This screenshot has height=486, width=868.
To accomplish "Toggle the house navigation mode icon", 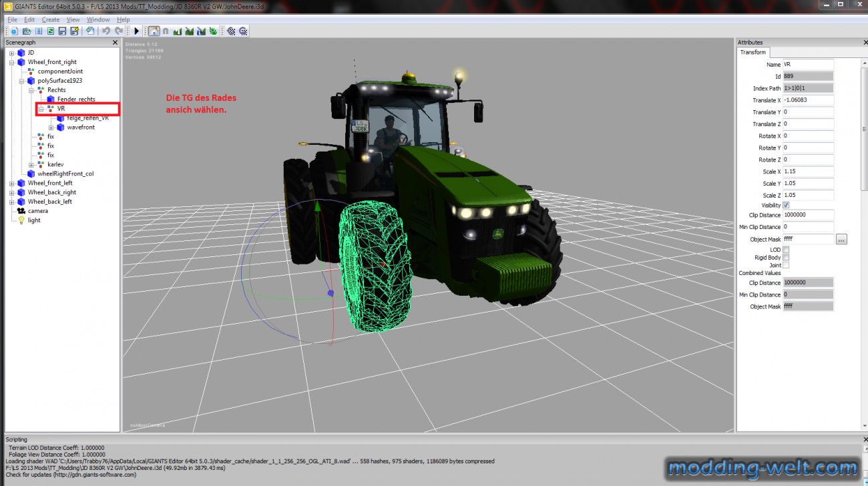I will point(154,31).
